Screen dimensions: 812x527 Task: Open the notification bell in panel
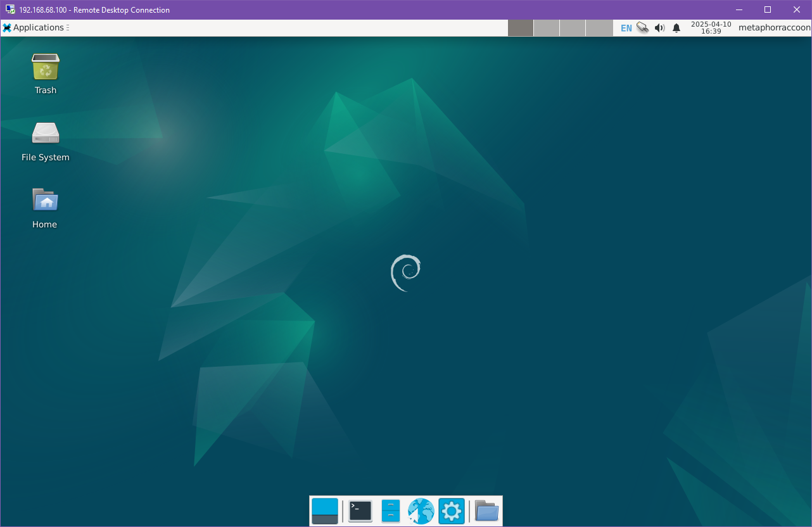pyautogui.click(x=676, y=28)
